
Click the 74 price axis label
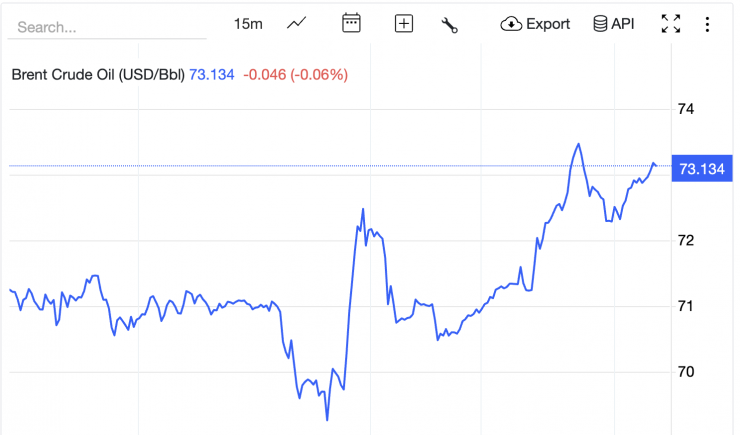(687, 109)
